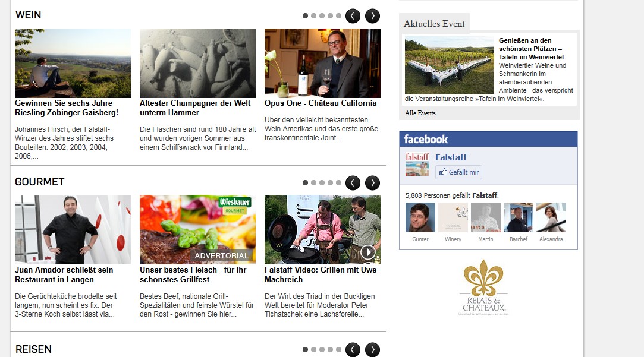This screenshot has width=644, height=357.
Task: Select the second page dot in the WEIN carousel
Action: (314, 15)
